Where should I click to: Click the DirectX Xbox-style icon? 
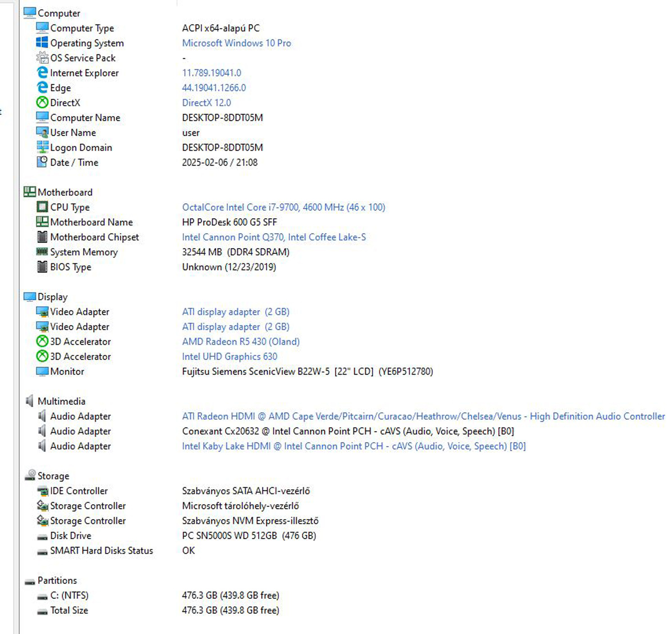pos(42,102)
